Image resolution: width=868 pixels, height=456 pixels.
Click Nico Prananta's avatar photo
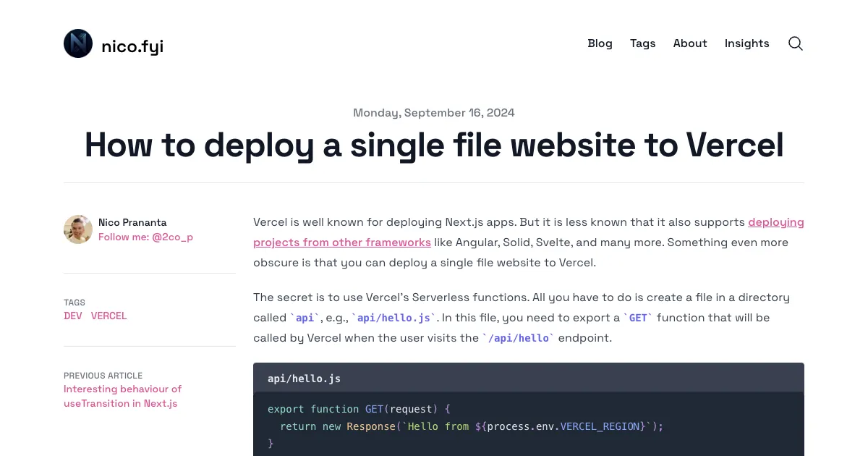78,229
